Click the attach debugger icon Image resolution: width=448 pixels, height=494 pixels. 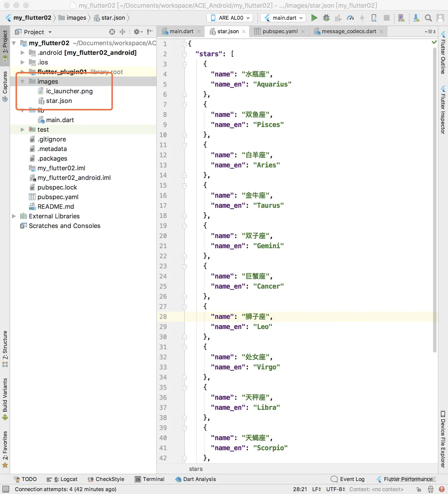pyautogui.click(x=374, y=18)
